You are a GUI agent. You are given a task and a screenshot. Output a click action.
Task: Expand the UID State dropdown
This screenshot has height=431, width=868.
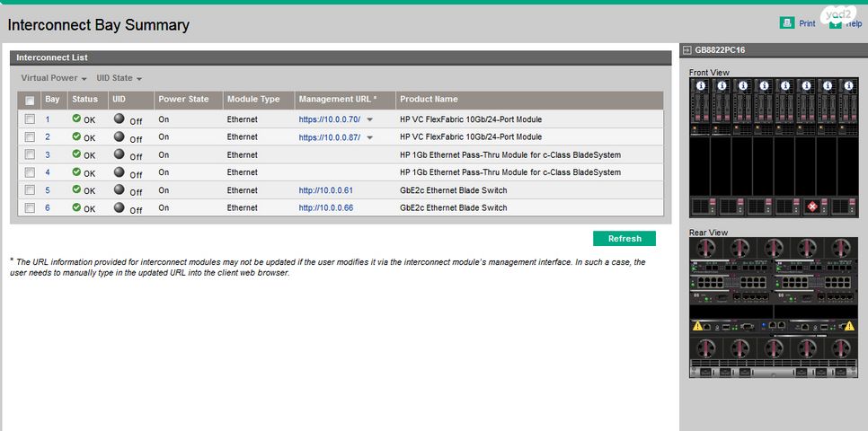point(120,78)
